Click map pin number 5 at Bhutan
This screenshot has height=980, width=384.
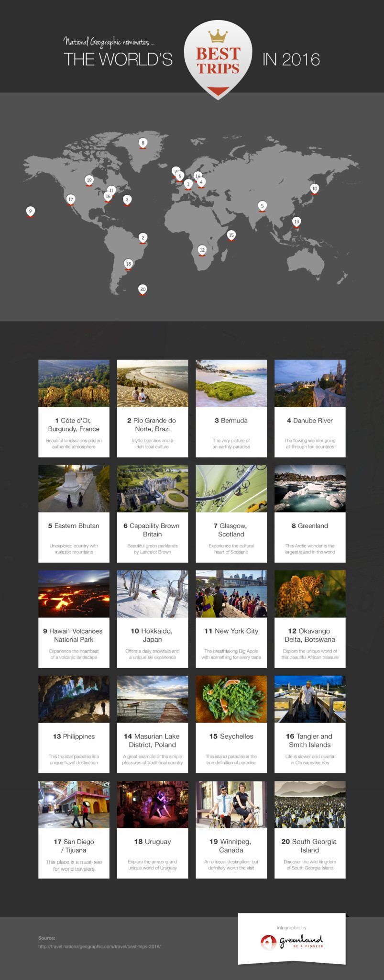pyautogui.click(x=262, y=206)
